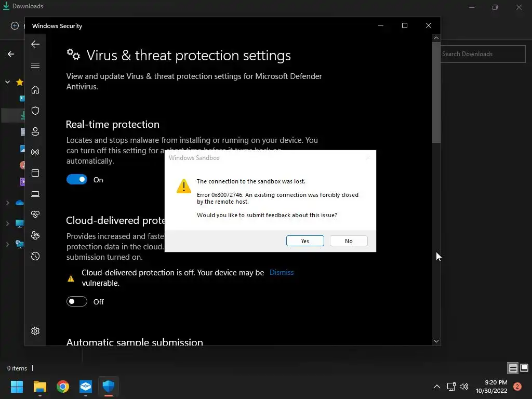The height and width of the screenshot is (399, 532).
Task: Click No in the Windows Sandbox dialog
Action: 349,241
